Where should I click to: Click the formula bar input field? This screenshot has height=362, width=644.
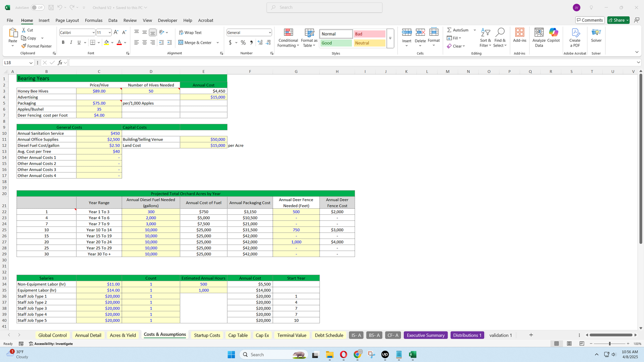click(x=350, y=63)
